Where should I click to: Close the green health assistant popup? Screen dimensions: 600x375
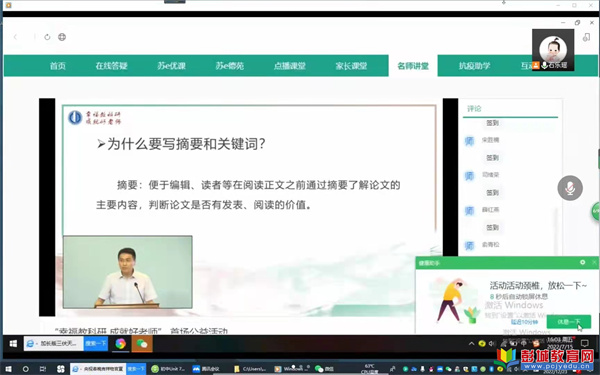point(594,262)
